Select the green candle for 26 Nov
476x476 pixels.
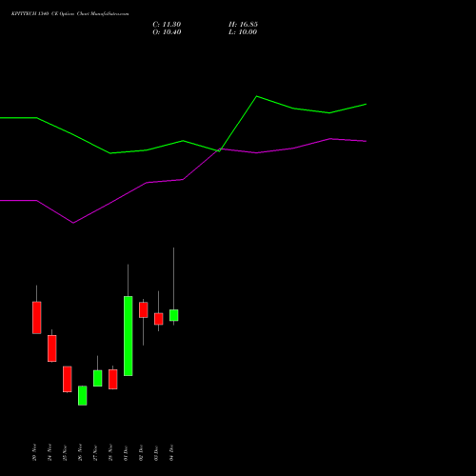pos(83,396)
